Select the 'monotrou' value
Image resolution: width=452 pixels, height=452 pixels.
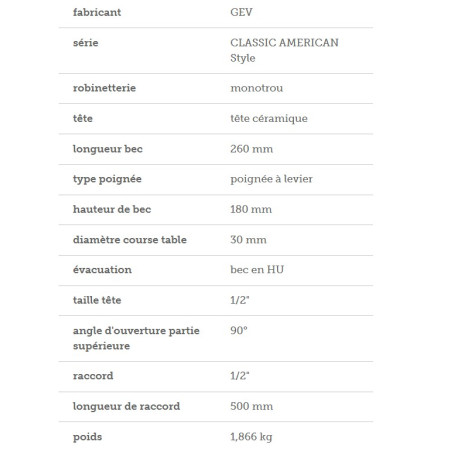click(x=257, y=88)
